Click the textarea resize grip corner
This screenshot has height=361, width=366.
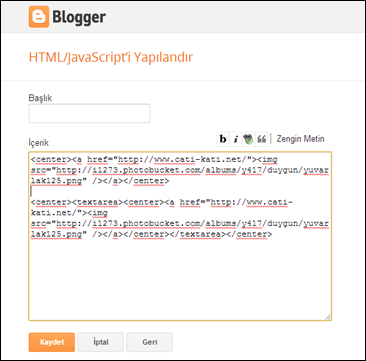pos(328,317)
